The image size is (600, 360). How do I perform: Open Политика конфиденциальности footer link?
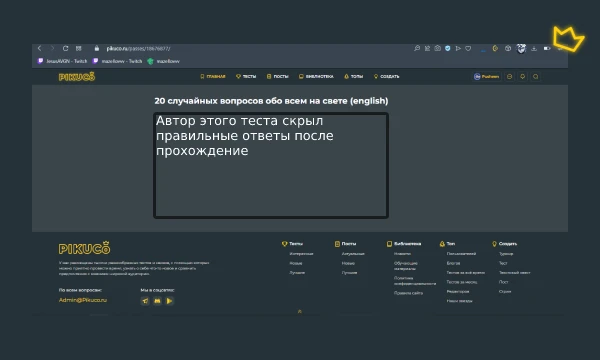(415, 281)
